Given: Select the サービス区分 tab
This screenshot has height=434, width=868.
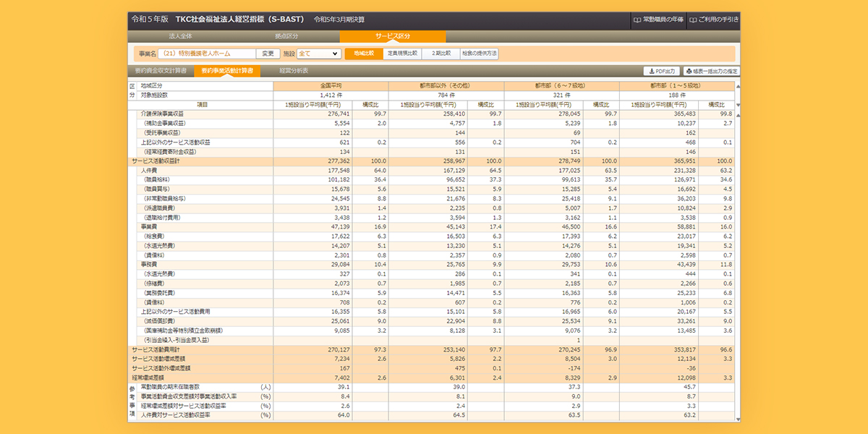Looking at the screenshot, I should point(393,35).
